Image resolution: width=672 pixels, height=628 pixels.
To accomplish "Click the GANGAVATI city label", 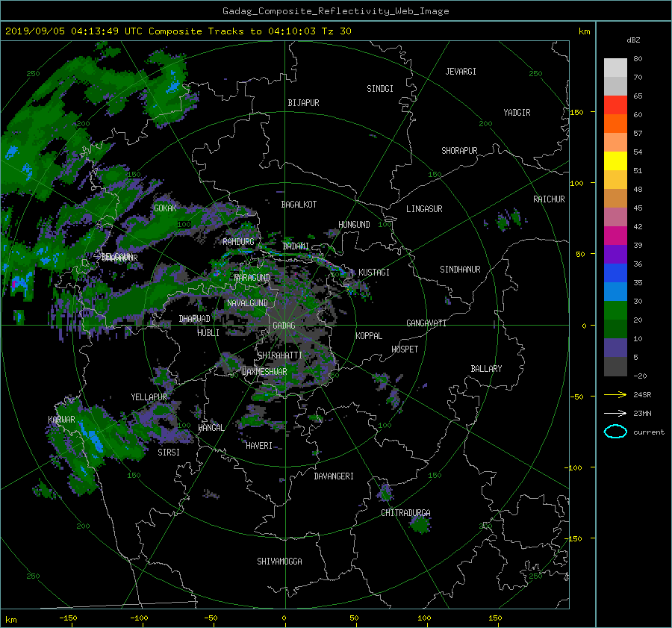I will pyautogui.click(x=426, y=323).
